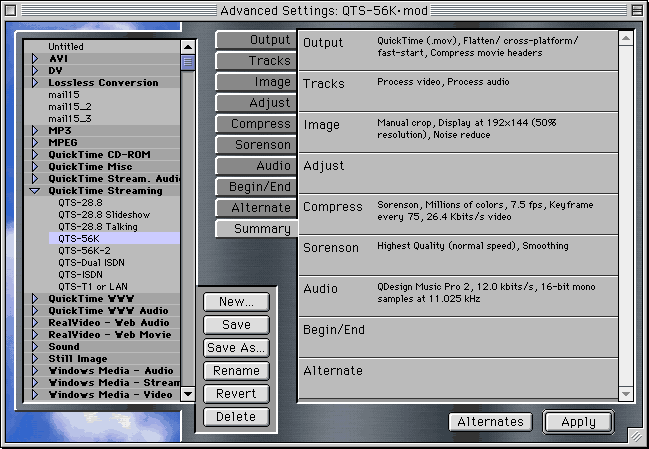Collapse the QuickTime Streaming group

35,191
